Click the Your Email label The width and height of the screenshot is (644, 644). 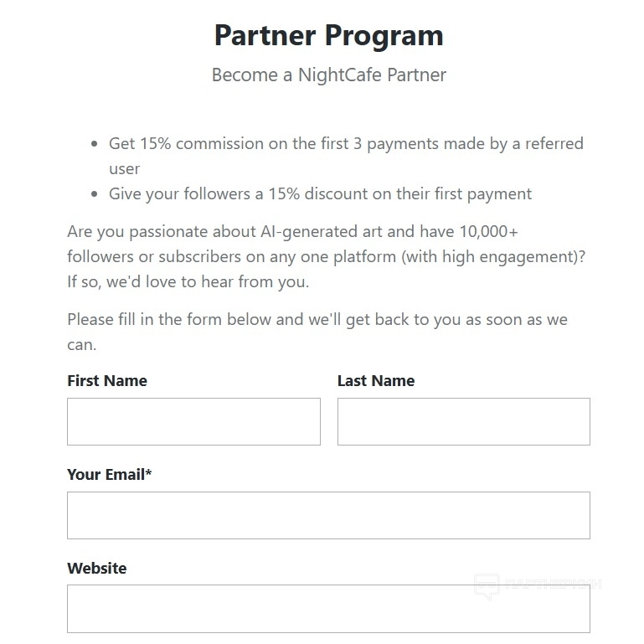[106, 475]
